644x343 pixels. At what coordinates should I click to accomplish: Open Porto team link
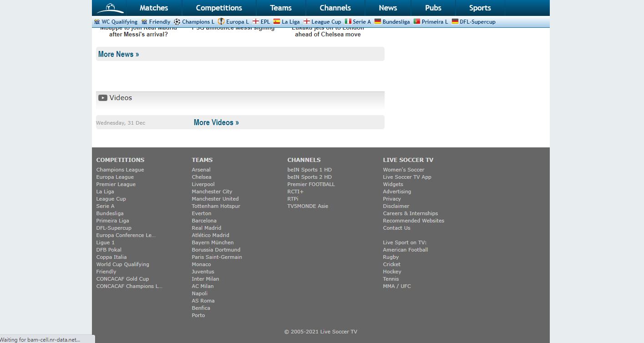point(198,315)
